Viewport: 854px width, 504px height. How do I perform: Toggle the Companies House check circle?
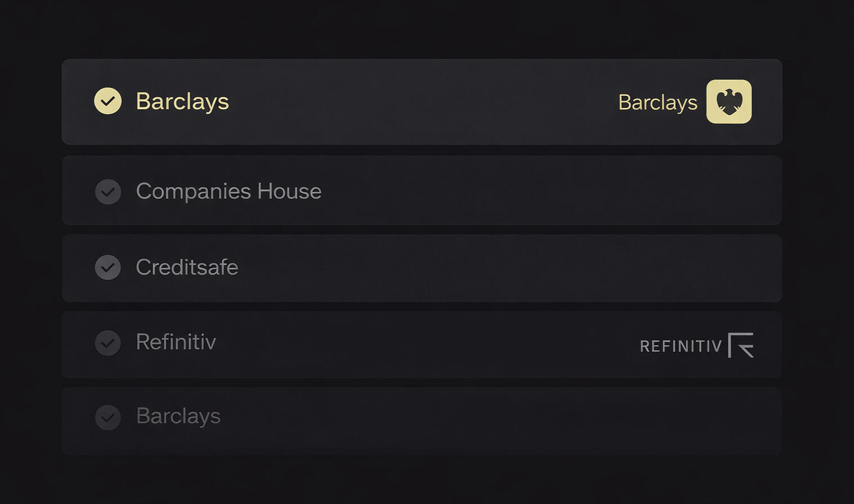(x=108, y=192)
